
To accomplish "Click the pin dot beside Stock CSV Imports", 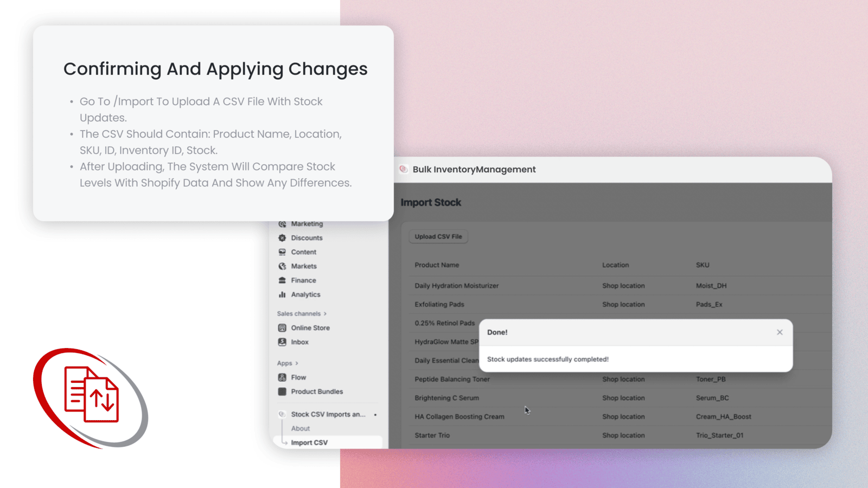I will [375, 415].
